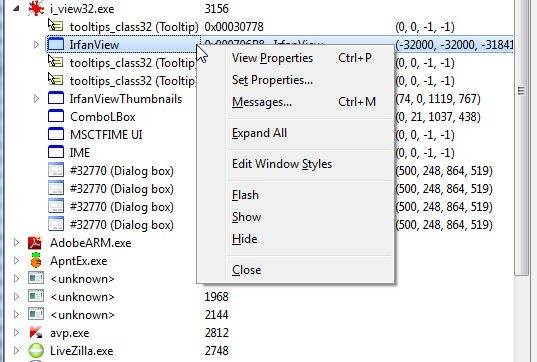Click the PID value 2748
The width and height of the screenshot is (537, 362).
[216, 350]
